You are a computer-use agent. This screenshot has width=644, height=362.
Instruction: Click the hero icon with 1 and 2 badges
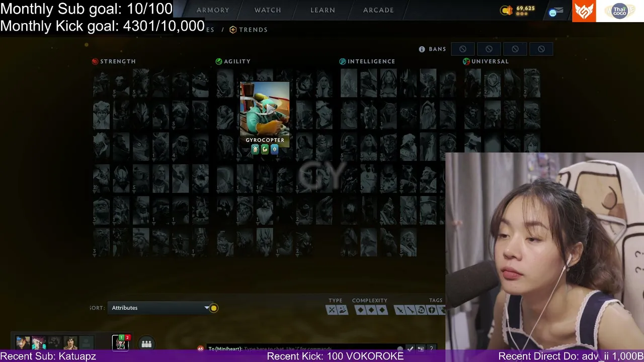click(121, 342)
